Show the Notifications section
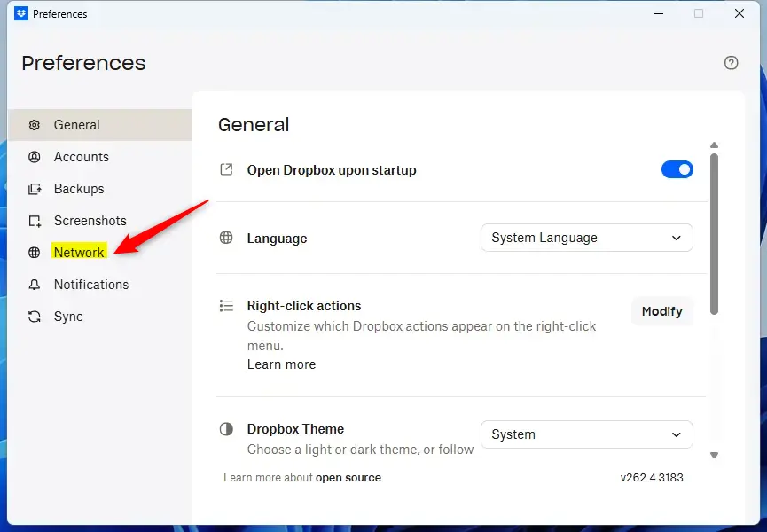767x532 pixels. pyautogui.click(x=99, y=285)
